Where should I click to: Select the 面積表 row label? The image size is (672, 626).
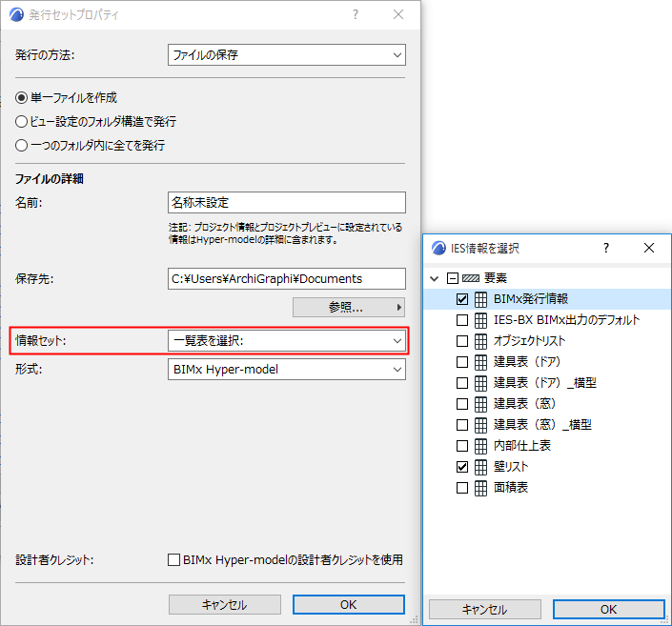[511, 488]
